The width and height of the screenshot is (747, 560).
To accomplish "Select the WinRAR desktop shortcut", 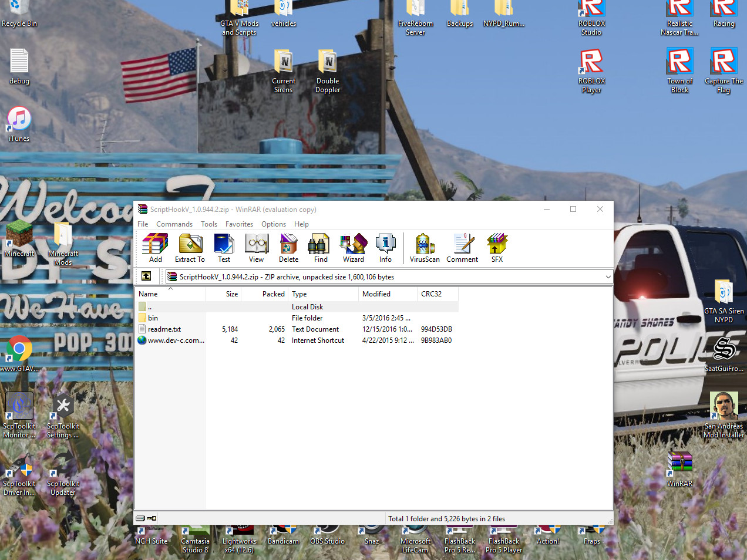I will pyautogui.click(x=680, y=469).
